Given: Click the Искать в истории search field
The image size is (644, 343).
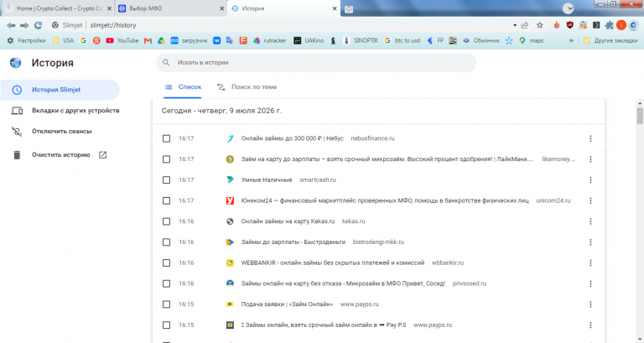Looking at the screenshot, I should [x=316, y=62].
